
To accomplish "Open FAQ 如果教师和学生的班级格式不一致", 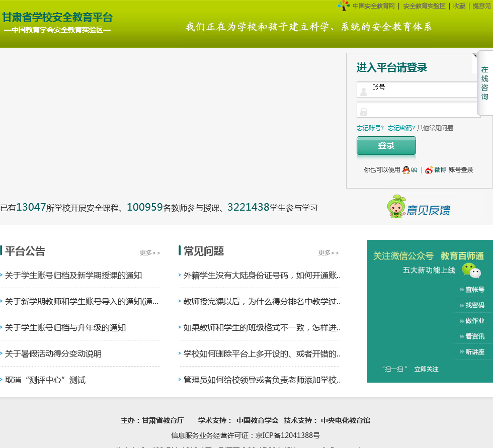I will (x=262, y=328).
